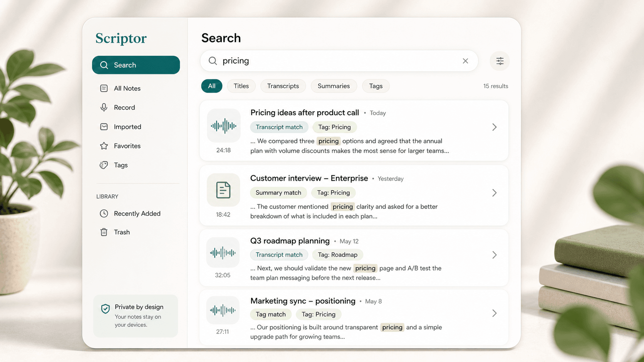Click the 32:05 duration label
Image resolution: width=644 pixels, height=362 pixels.
tap(223, 275)
